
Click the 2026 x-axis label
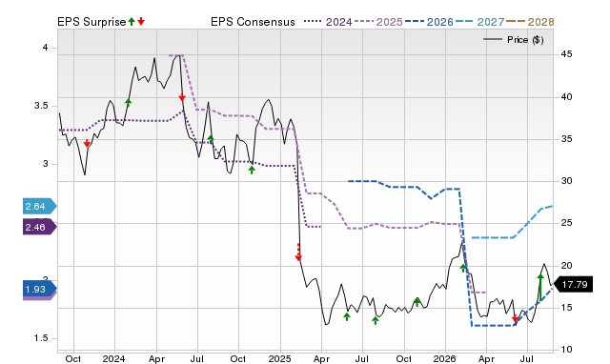tap(445, 358)
